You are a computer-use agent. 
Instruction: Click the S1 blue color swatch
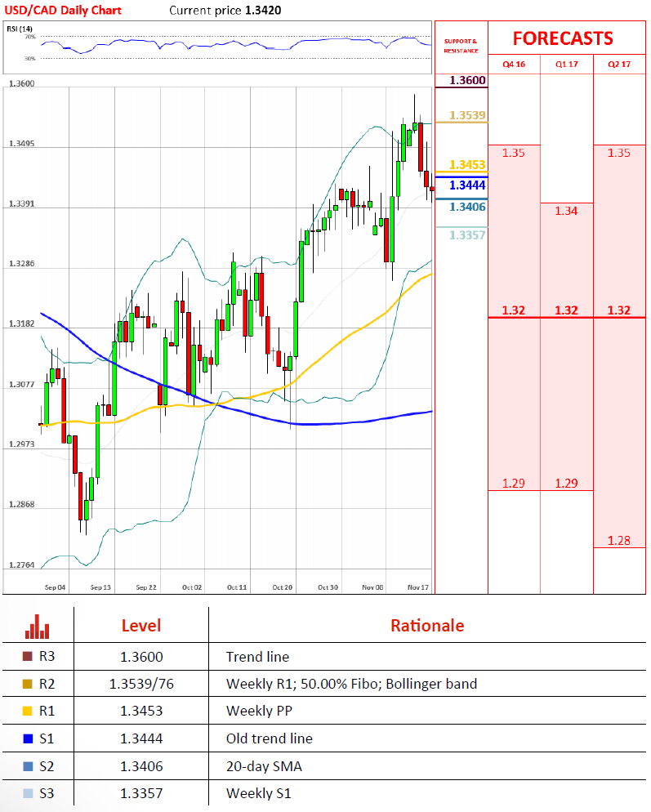click(x=28, y=738)
